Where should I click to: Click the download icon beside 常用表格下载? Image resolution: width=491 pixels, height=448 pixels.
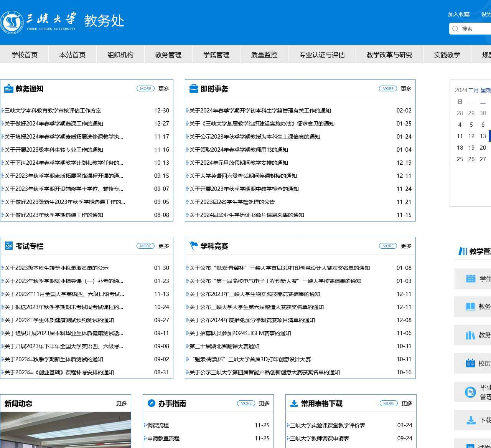(294, 403)
